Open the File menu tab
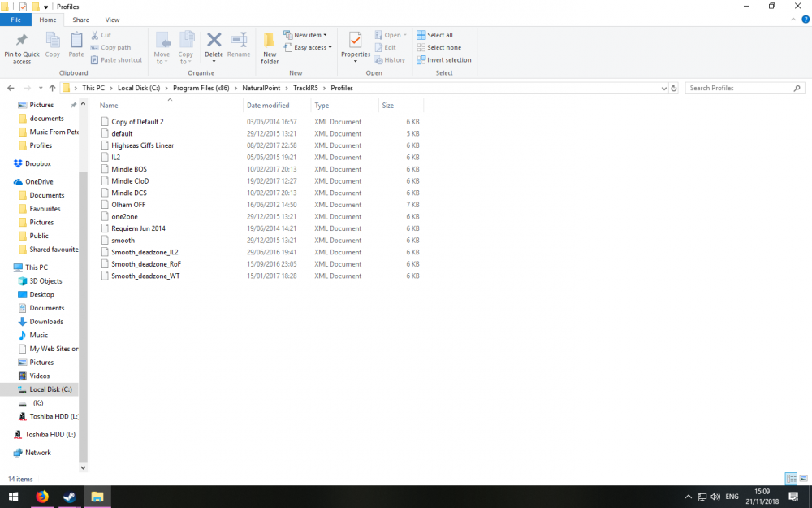This screenshot has height=508, width=812. pos(15,20)
